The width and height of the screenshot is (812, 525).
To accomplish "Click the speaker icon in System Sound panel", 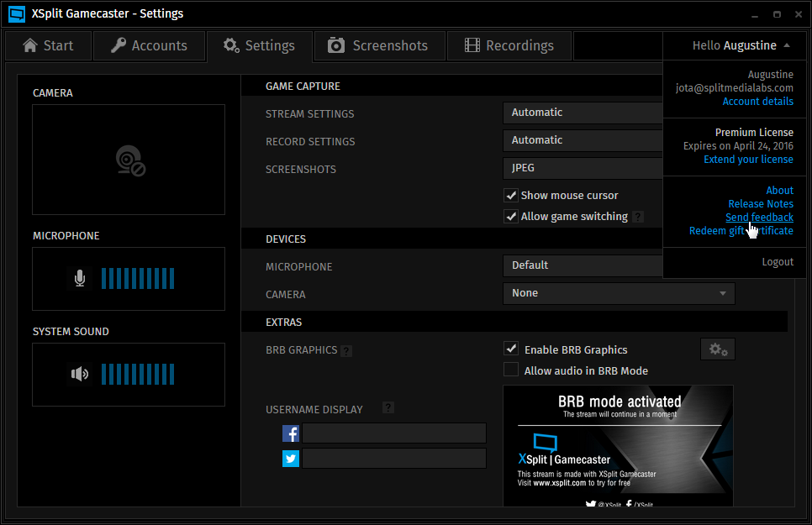I will pyautogui.click(x=80, y=374).
